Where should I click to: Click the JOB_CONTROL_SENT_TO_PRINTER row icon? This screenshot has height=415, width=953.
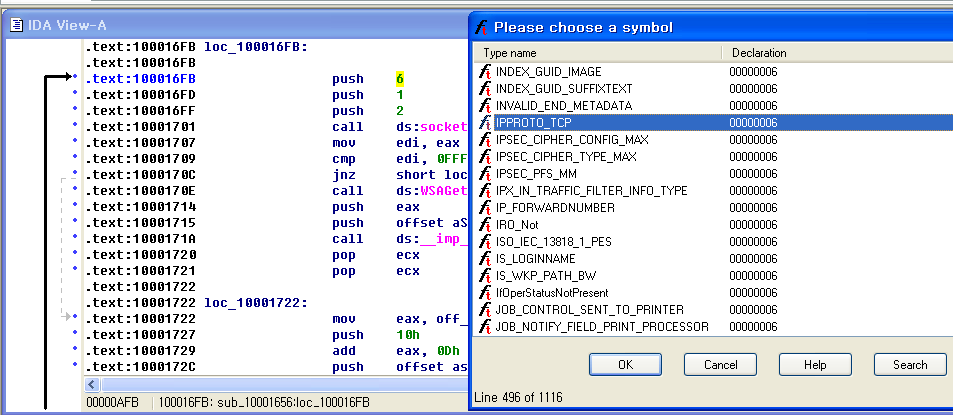pyautogui.click(x=484, y=310)
